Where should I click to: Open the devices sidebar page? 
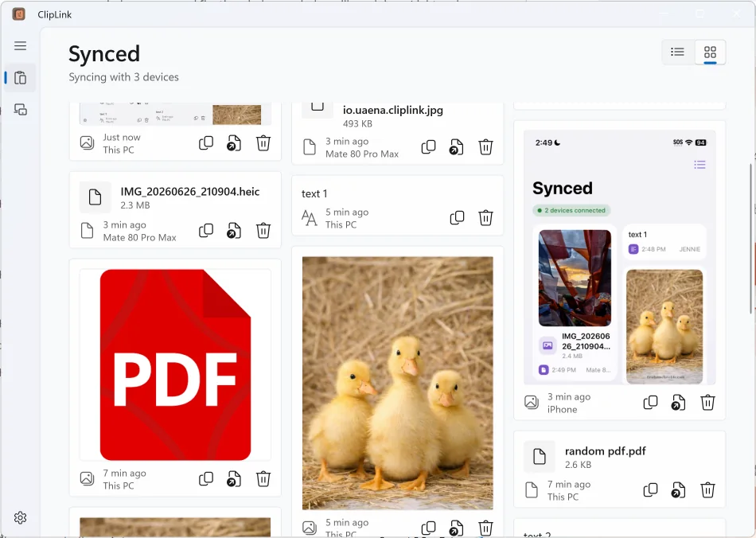[20, 110]
